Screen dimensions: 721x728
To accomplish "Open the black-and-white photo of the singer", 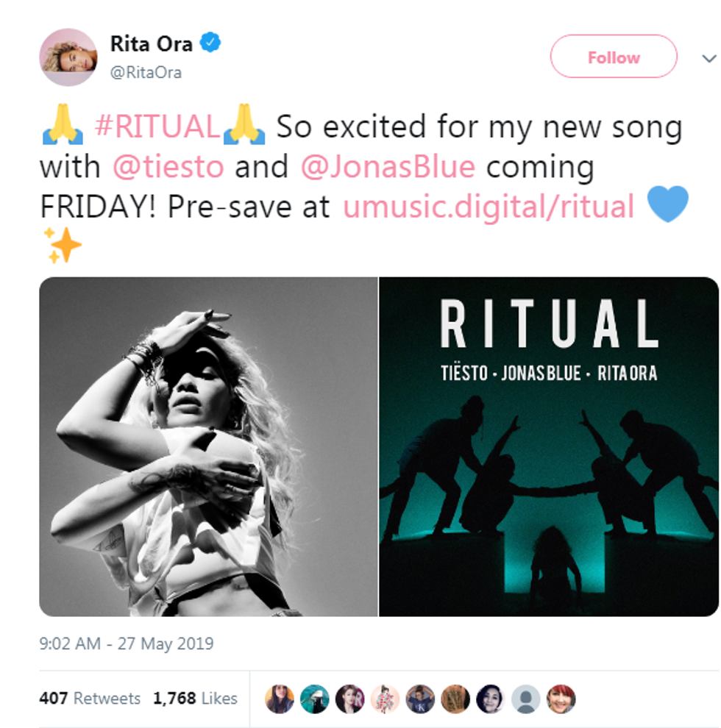I will point(209,446).
